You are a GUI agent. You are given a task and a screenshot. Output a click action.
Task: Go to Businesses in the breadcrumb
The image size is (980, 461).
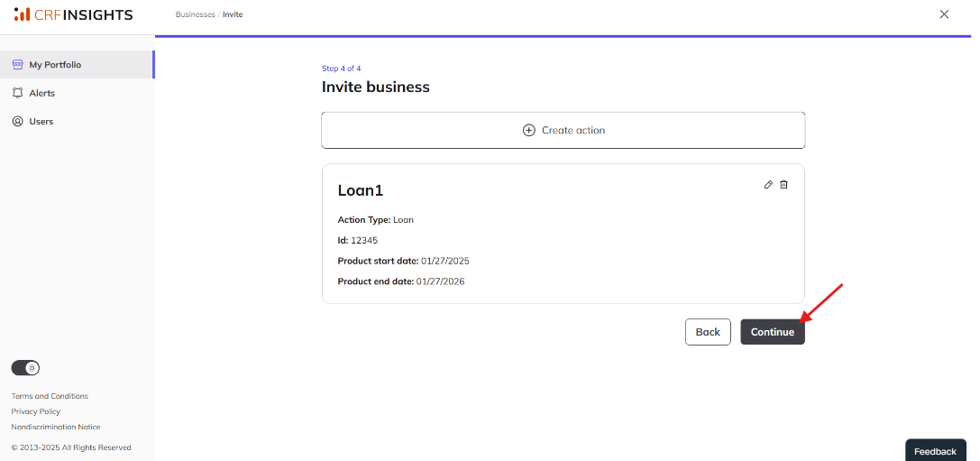[x=195, y=14]
